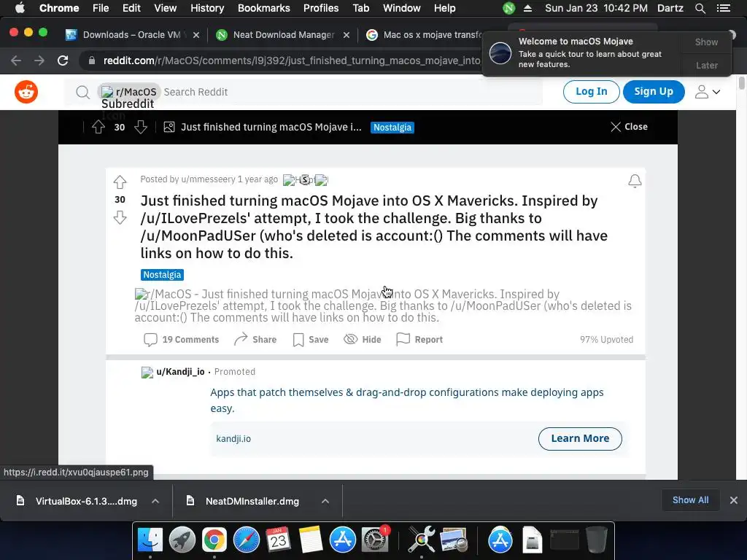
Task: Expand options for the NeatDMInstaller.dmg download
Action: (x=325, y=501)
